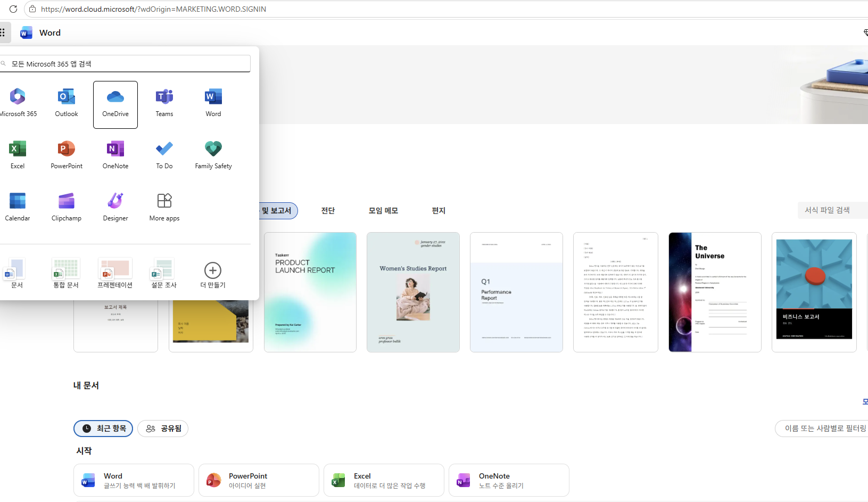Screen dimensions: 868x502
Task: Open the Product Launch Report template
Action: (x=310, y=292)
